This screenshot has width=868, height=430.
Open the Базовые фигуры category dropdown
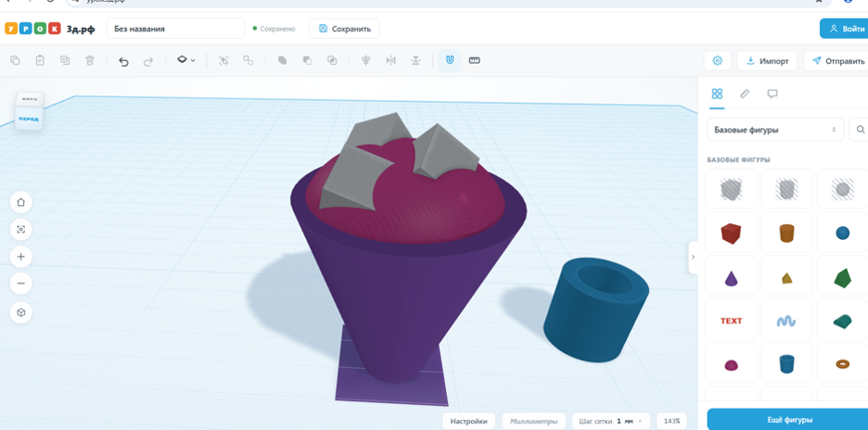[x=775, y=130]
